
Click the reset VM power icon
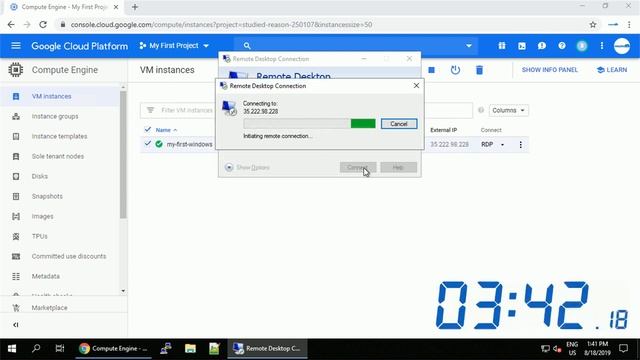[455, 70]
